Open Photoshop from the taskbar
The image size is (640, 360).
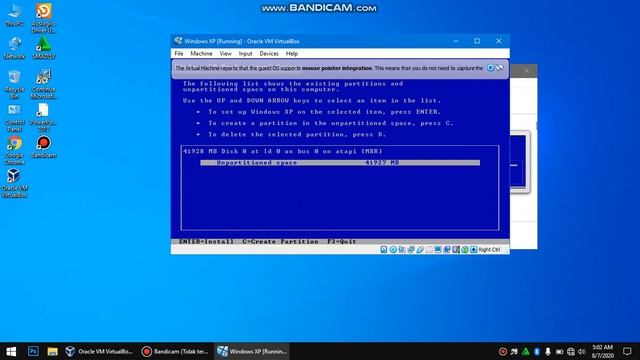point(33,351)
